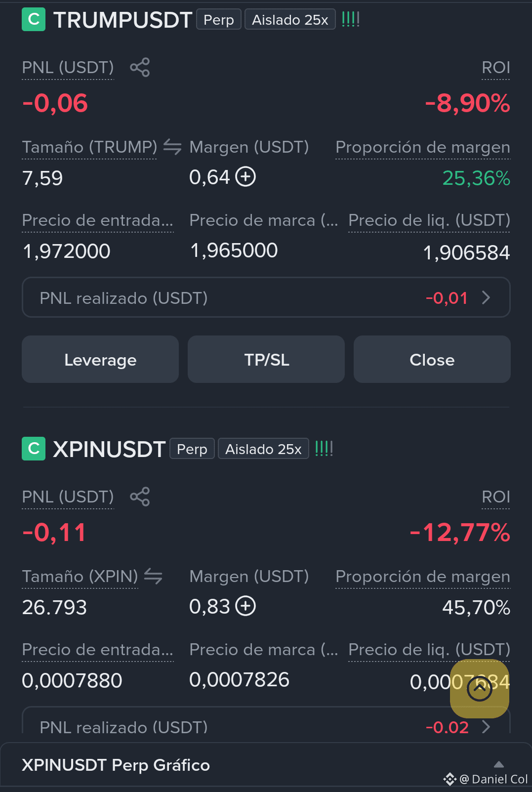Image resolution: width=532 pixels, height=792 pixels.
Task: Open XPINUSDT PNL realizado details chevron
Action: click(486, 726)
